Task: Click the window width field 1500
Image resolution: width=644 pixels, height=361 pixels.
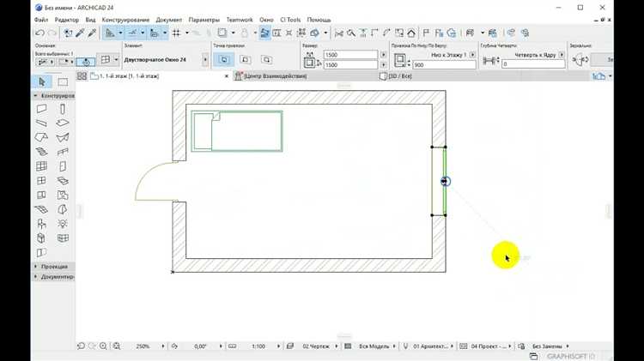Action: click(x=350, y=55)
